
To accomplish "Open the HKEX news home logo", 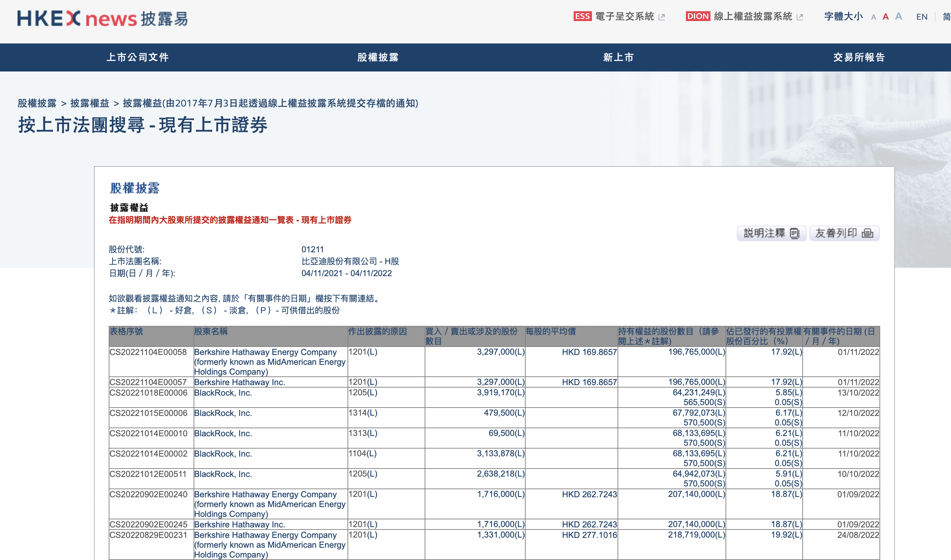I will (102, 19).
